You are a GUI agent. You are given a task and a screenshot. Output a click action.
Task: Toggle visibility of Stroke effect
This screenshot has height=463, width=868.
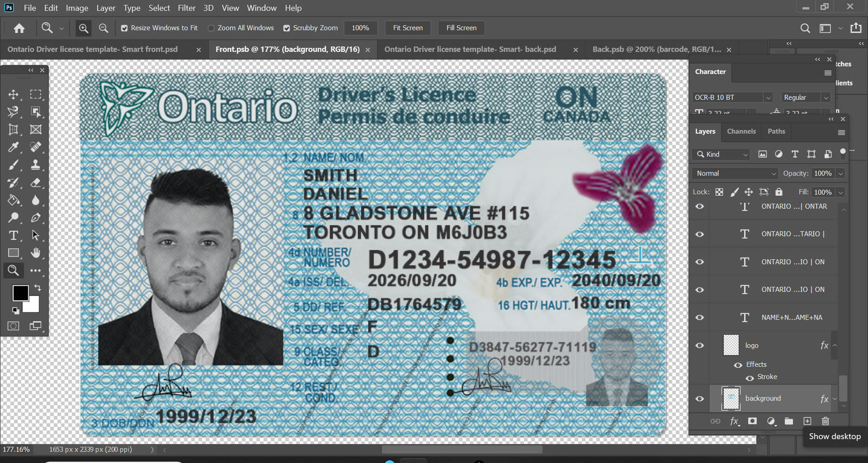point(750,378)
